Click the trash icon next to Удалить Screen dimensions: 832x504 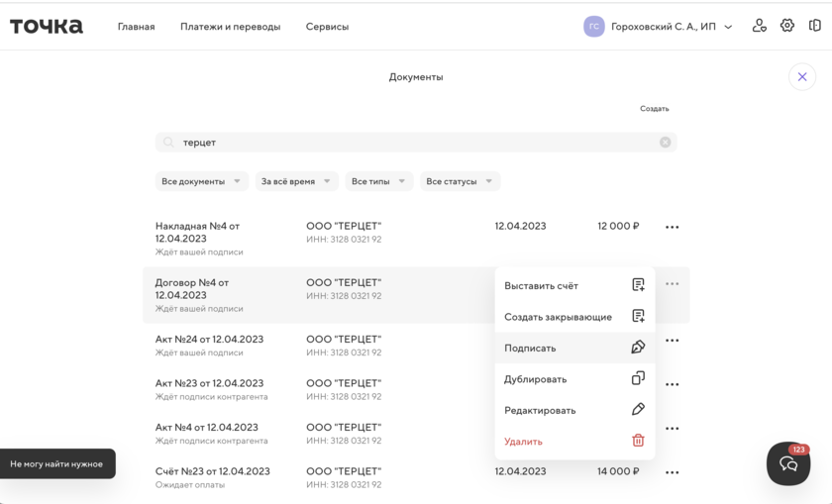point(638,441)
